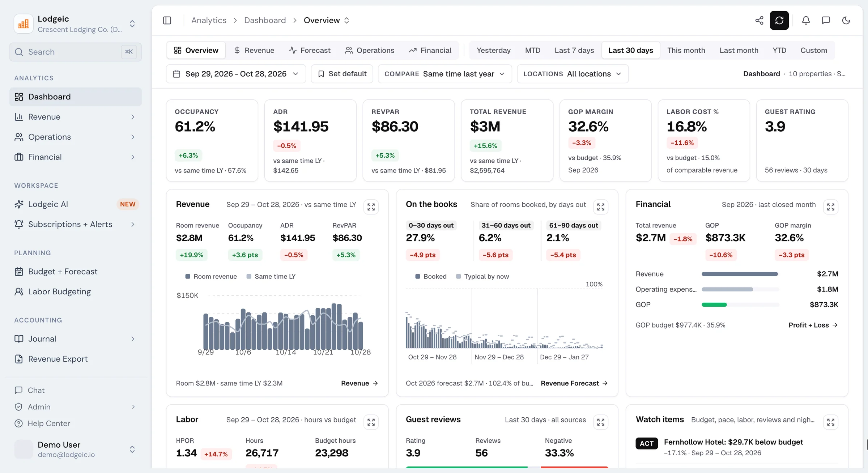Click the share icon in header
Screen dimensions: 868x473
tap(759, 20)
